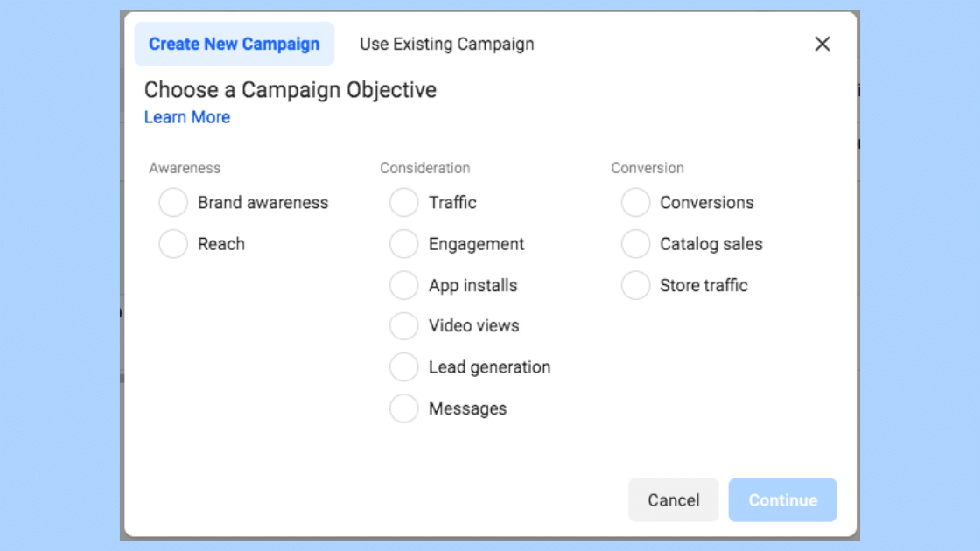This screenshot has width=980, height=551.
Task: Select the Engagement objective
Action: (x=403, y=243)
